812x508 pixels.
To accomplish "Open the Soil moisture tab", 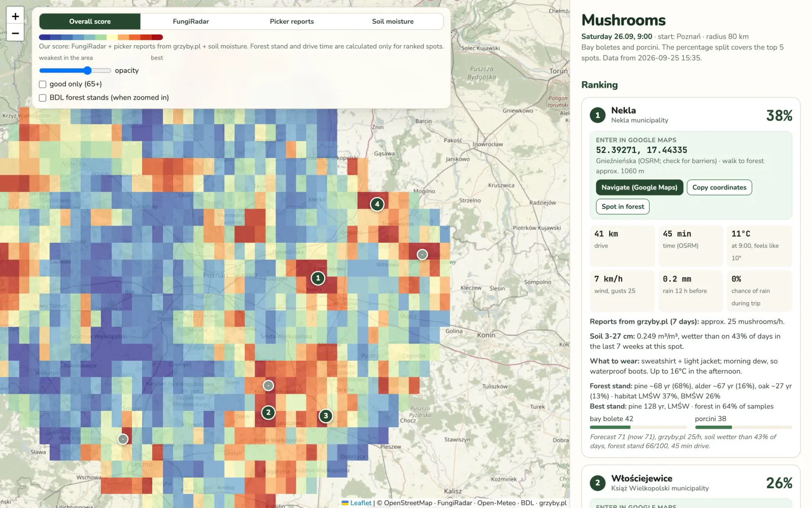I will (x=393, y=21).
